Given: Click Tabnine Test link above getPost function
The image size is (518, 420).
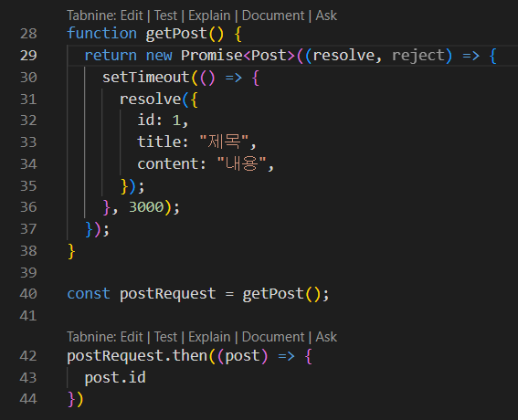Looking at the screenshot, I should 165,16.
